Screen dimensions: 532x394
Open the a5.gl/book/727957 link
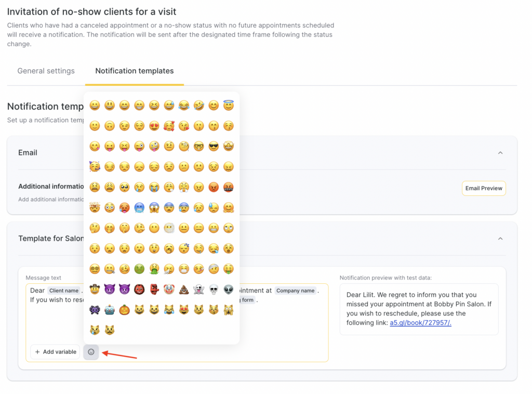click(x=420, y=323)
